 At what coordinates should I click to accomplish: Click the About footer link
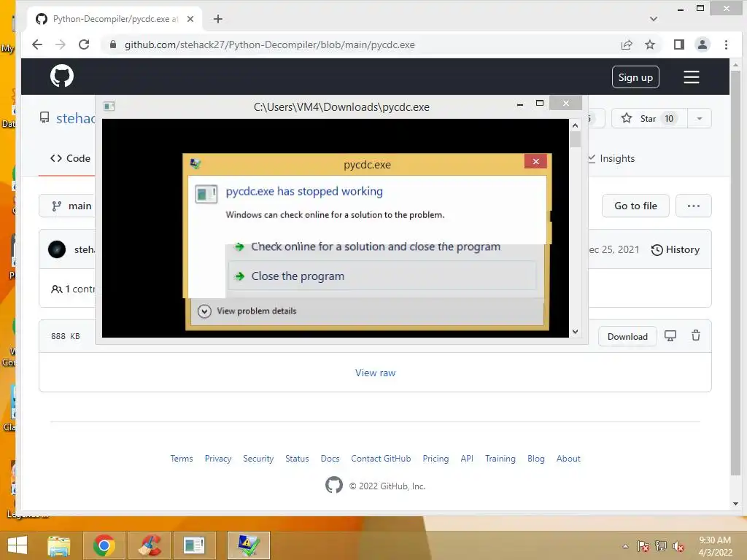(568, 459)
